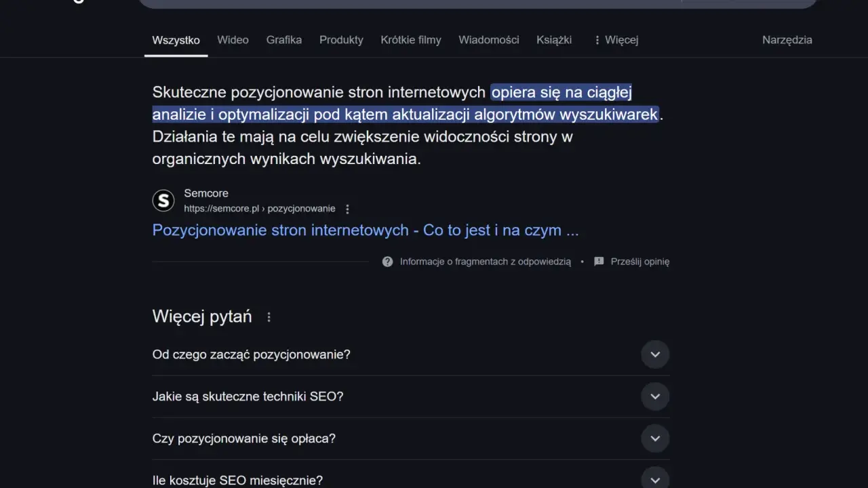
Task: Click the Prześlij opinię link
Action: coord(640,262)
